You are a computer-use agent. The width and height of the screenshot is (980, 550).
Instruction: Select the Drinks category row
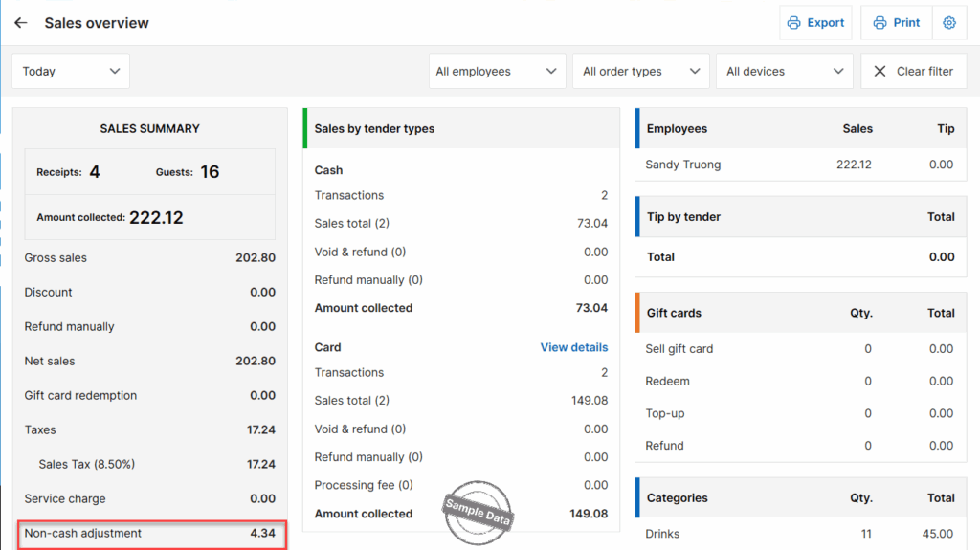click(x=799, y=534)
